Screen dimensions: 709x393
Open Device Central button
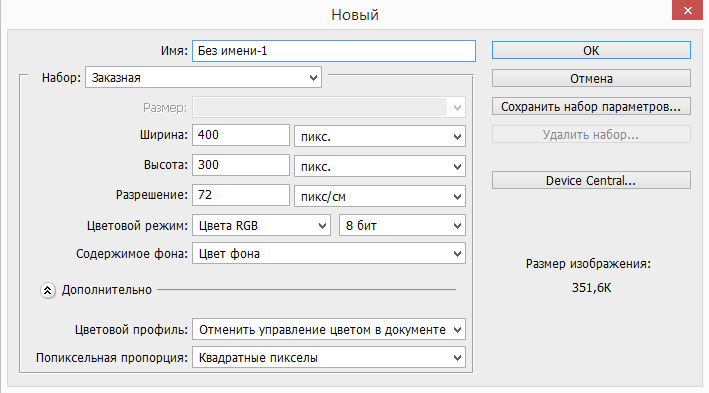coord(591,180)
